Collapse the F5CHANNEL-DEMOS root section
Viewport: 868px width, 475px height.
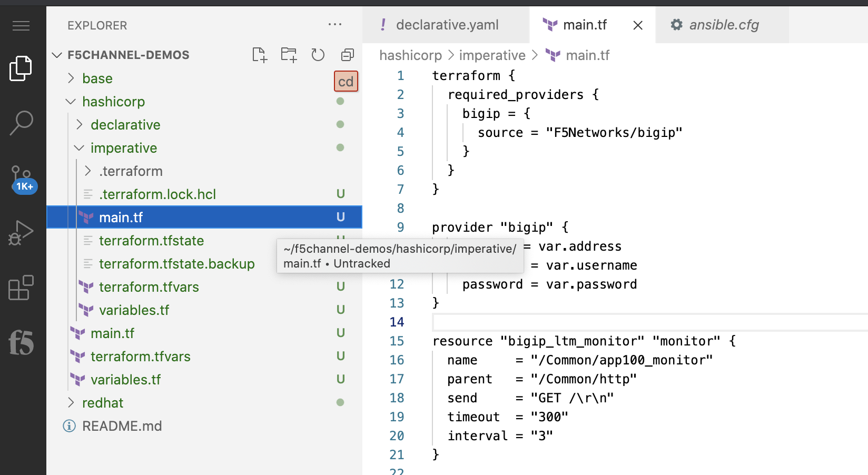point(57,55)
